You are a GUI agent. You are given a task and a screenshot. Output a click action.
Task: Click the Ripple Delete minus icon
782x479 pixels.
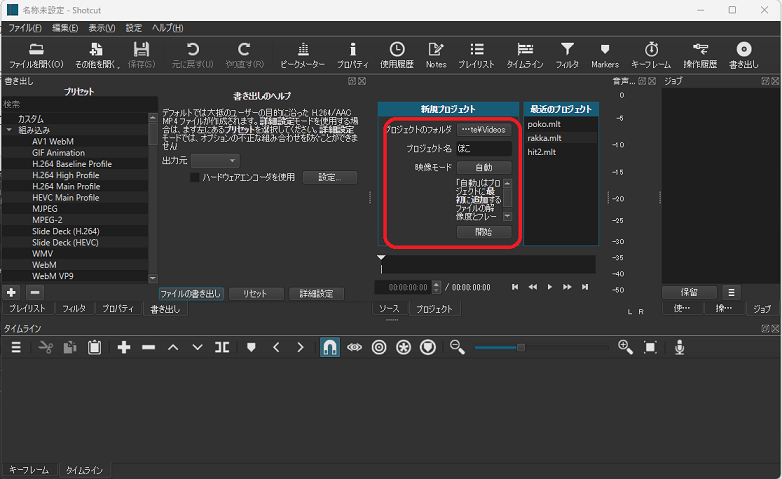click(x=149, y=347)
